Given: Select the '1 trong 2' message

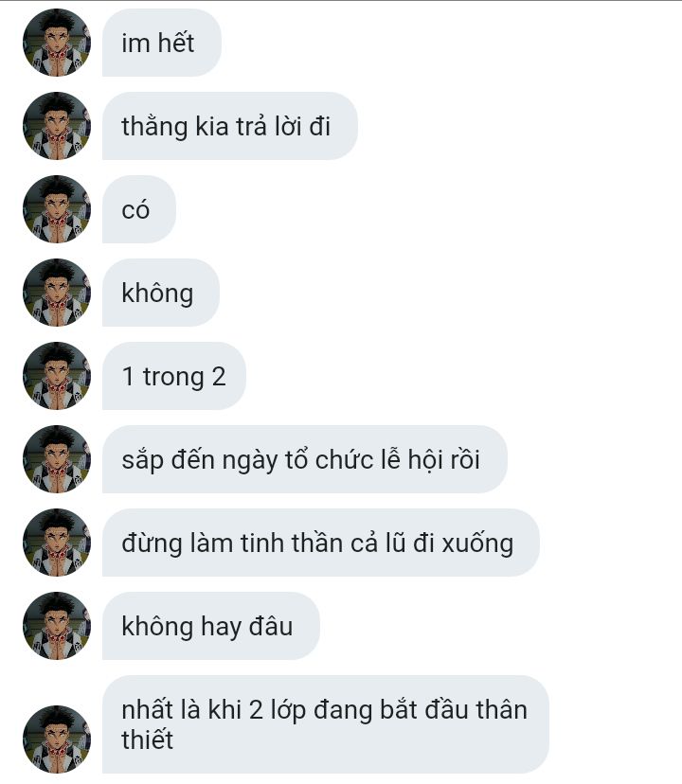Looking at the screenshot, I should (174, 376).
